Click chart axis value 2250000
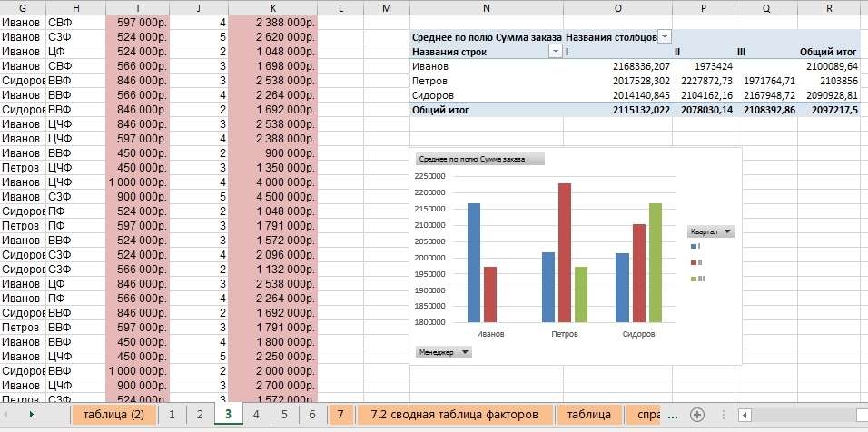The width and height of the screenshot is (868, 432). [429, 176]
